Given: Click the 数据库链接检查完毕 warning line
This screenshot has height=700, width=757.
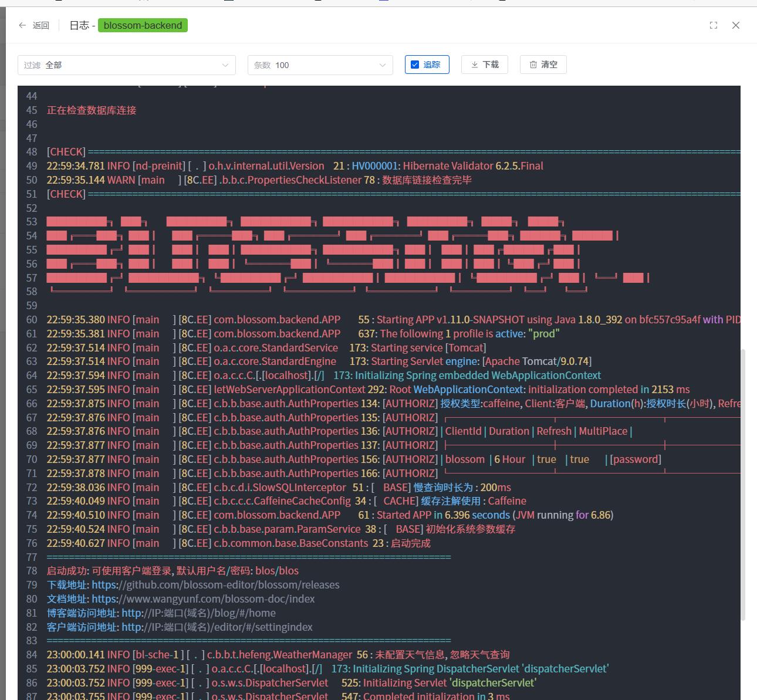Looking at the screenshot, I should click(259, 180).
